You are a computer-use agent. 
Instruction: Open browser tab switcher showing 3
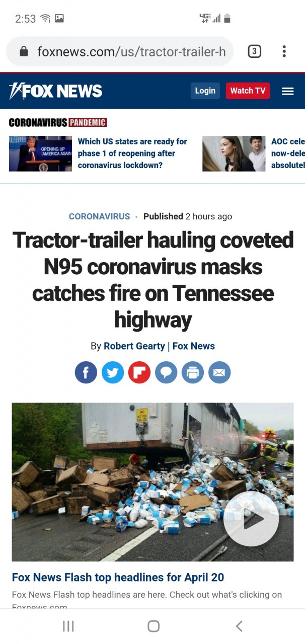coord(255,51)
